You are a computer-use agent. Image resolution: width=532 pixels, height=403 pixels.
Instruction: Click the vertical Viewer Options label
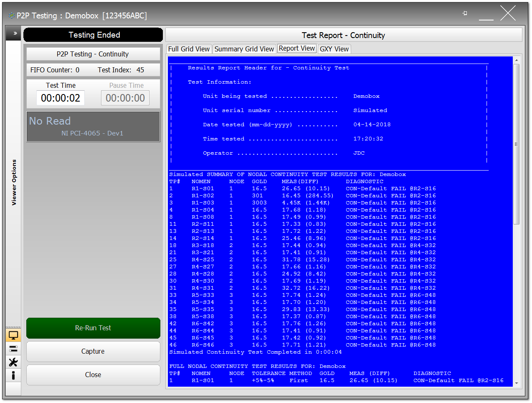(14, 182)
